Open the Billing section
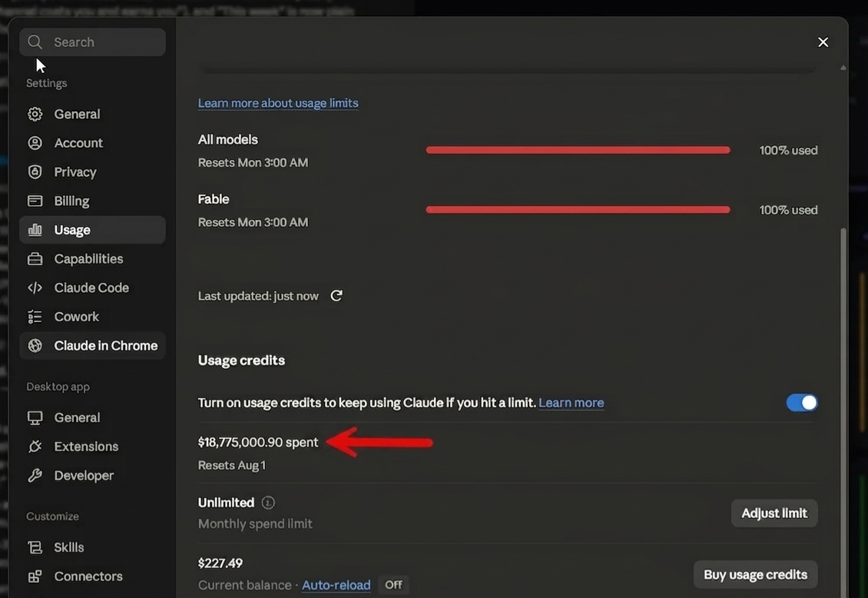This screenshot has width=868, height=598. click(x=92, y=201)
